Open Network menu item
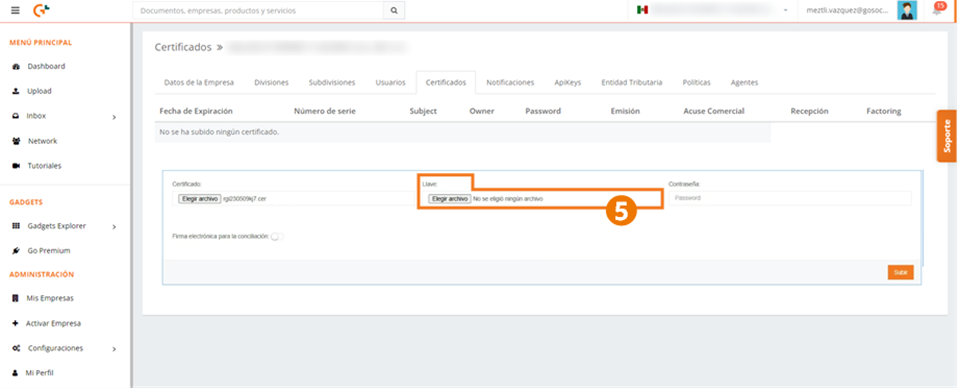 42,141
